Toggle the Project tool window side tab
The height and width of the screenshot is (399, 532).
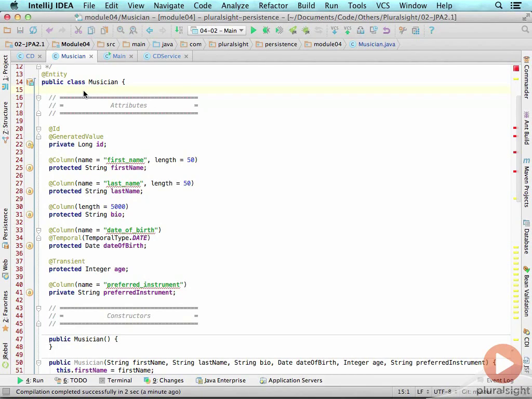5,69
